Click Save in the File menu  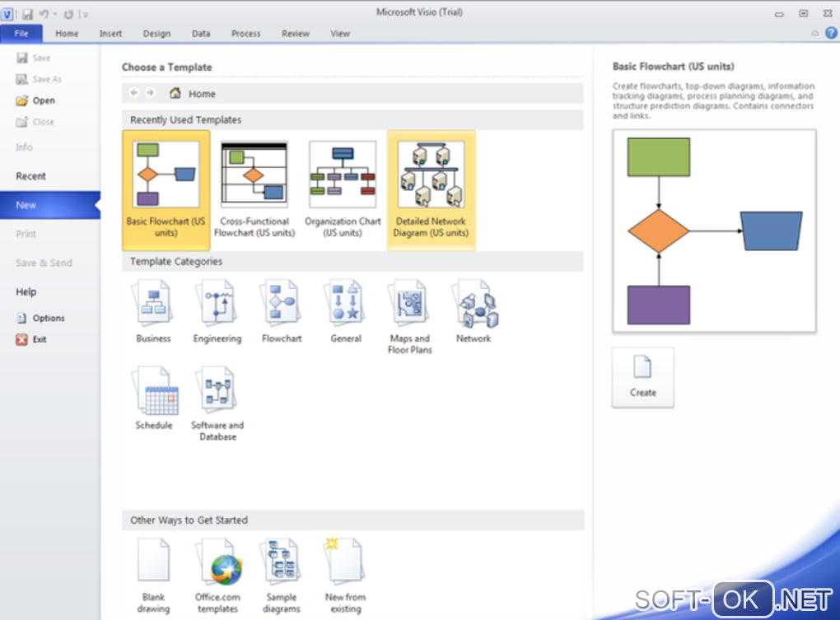[x=33, y=58]
